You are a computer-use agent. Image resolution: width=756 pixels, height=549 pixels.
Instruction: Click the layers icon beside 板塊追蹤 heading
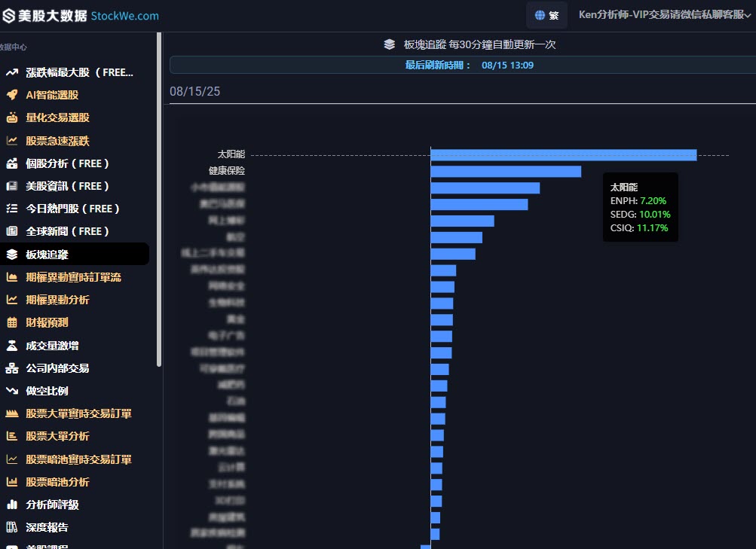point(389,44)
